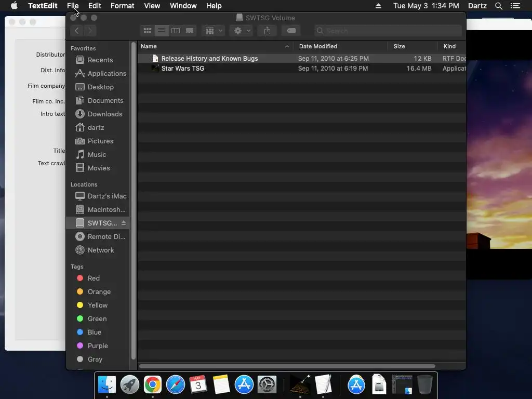Open the Apple menu
The height and width of the screenshot is (399, 532).
tap(14, 6)
